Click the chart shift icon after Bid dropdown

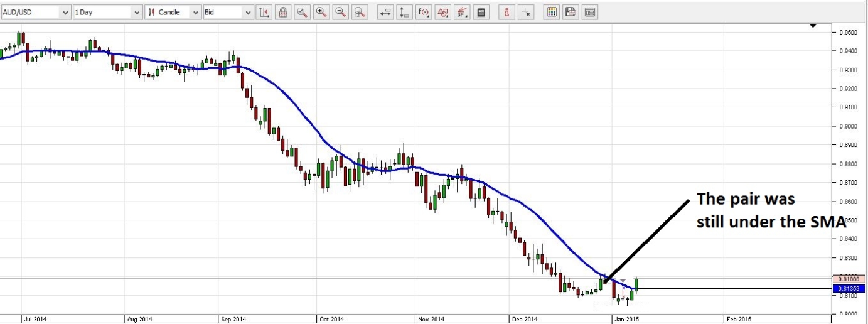pyautogui.click(x=265, y=12)
